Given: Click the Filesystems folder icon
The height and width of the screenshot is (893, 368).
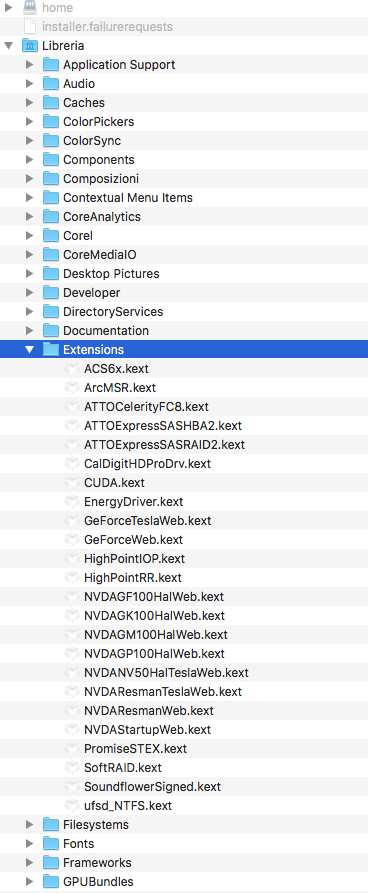Looking at the screenshot, I should (51, 825).
